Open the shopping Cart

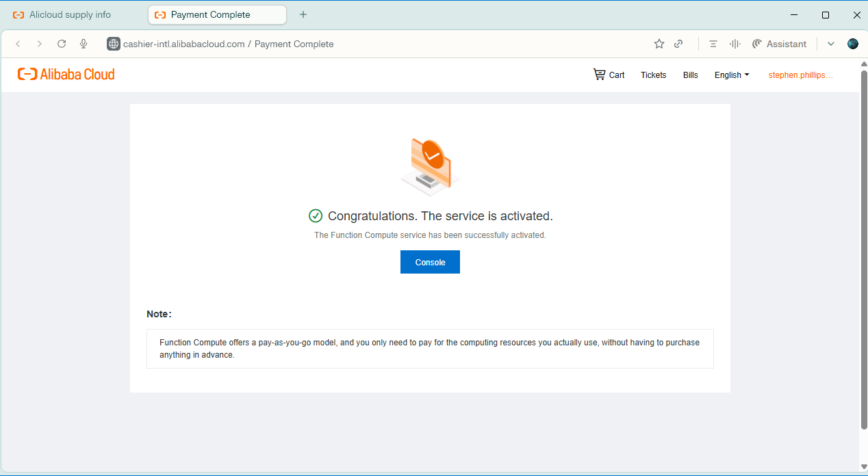(609, 75)
